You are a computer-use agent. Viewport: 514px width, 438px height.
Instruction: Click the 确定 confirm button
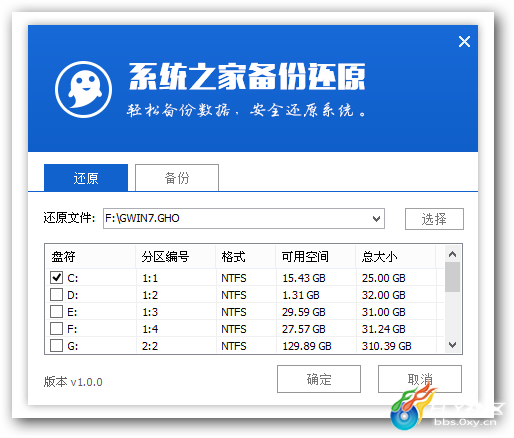319,379
